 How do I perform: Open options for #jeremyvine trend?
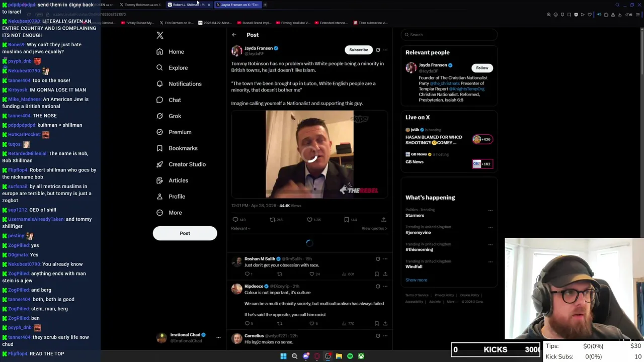(x=491, y=228)
